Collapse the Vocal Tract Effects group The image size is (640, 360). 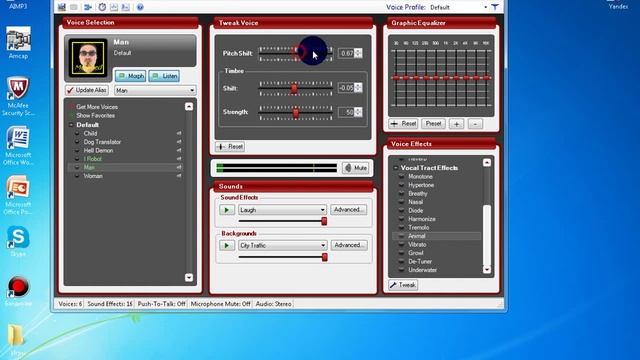tap(395, 168)
